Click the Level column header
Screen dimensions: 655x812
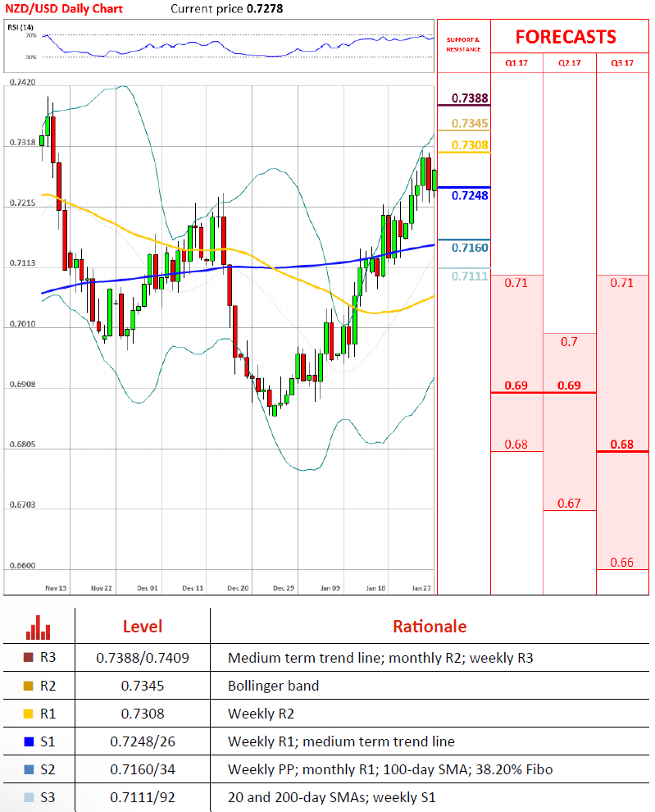tap(143, 627)
